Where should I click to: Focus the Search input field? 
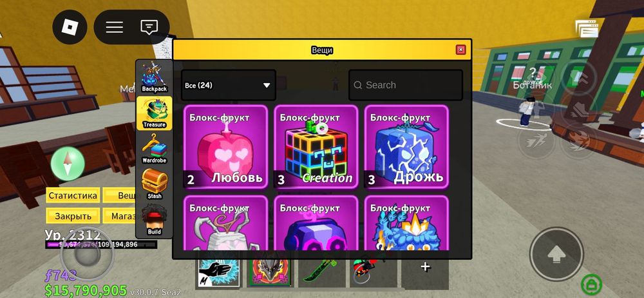tap(406, 85)
